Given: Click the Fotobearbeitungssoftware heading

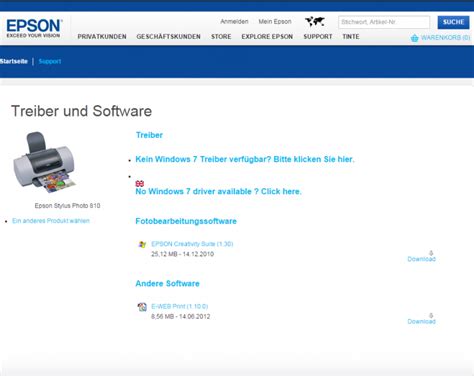Looking at the screenshot, I should click(x=186, y=221).
